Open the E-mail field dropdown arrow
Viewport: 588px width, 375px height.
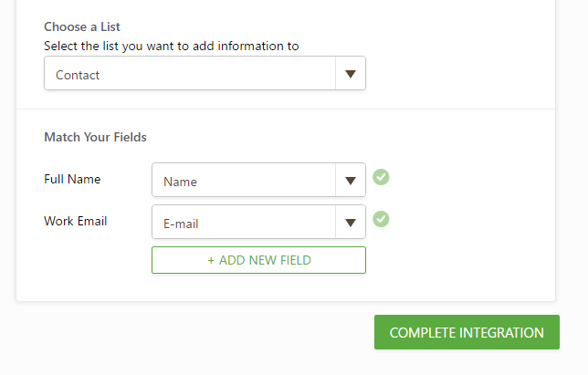click(x=351, y=223)
